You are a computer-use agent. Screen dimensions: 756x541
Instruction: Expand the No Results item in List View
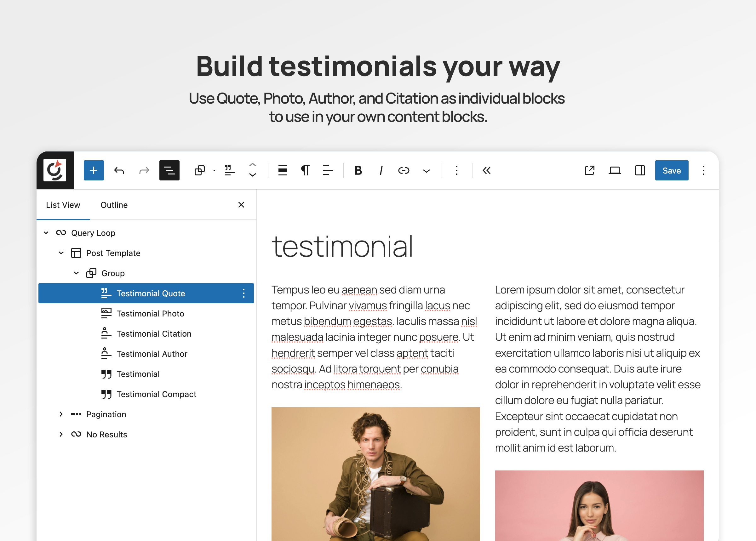click(x=61, y=434)
